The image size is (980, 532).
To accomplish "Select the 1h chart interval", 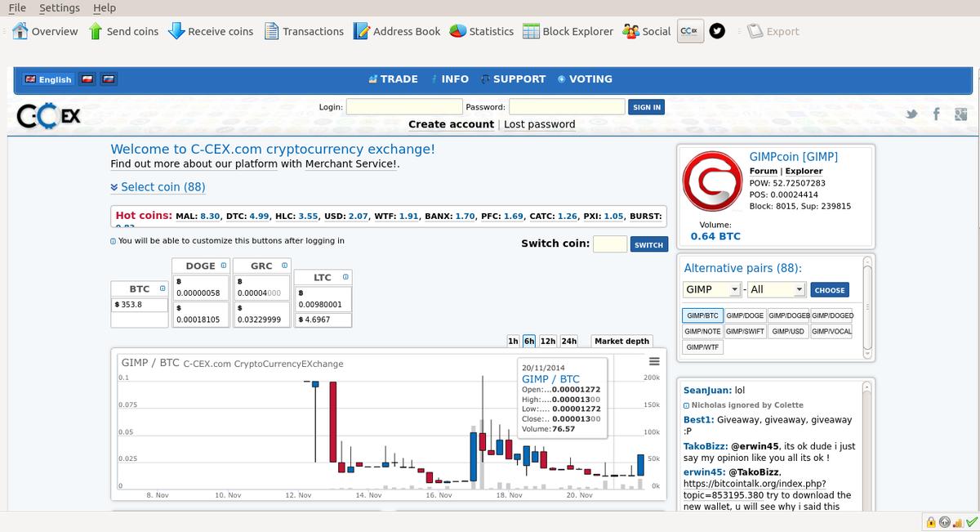I will (513, 341).
